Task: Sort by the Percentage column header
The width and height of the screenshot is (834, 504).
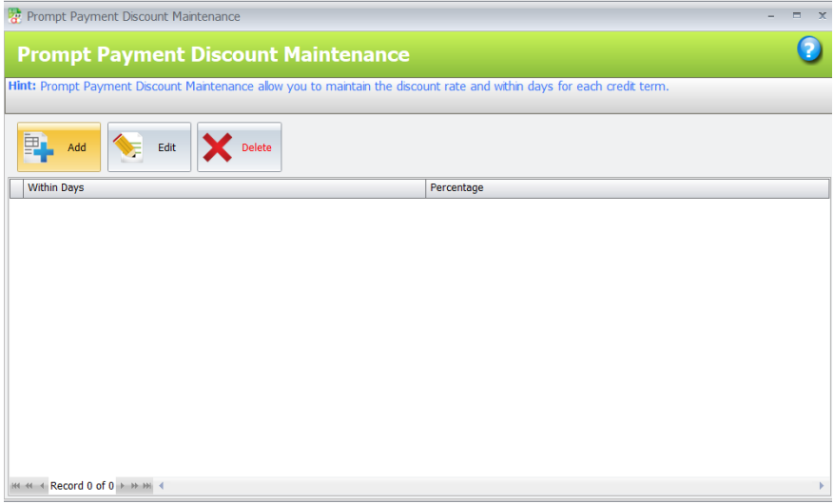Action: point(627,188)
